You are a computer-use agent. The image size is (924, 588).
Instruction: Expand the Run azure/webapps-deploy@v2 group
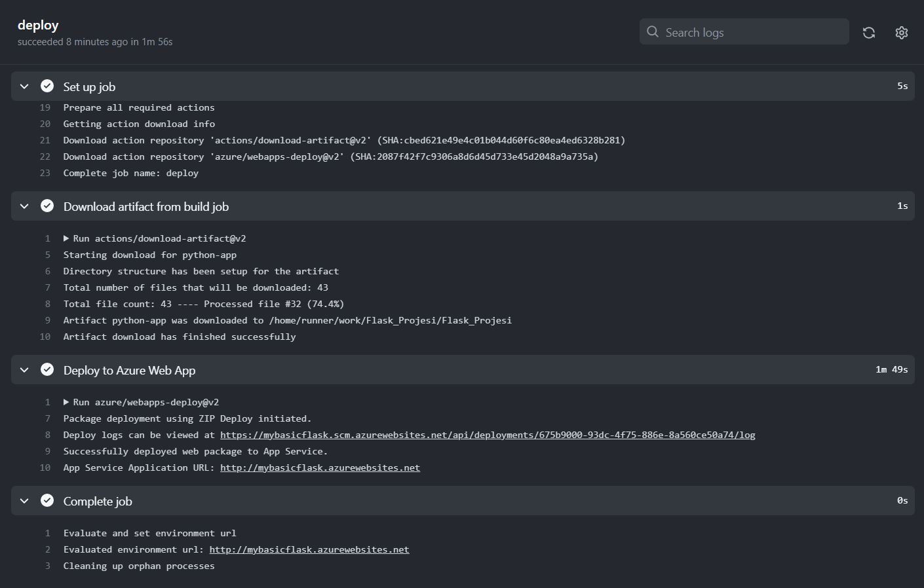[66, 402]
